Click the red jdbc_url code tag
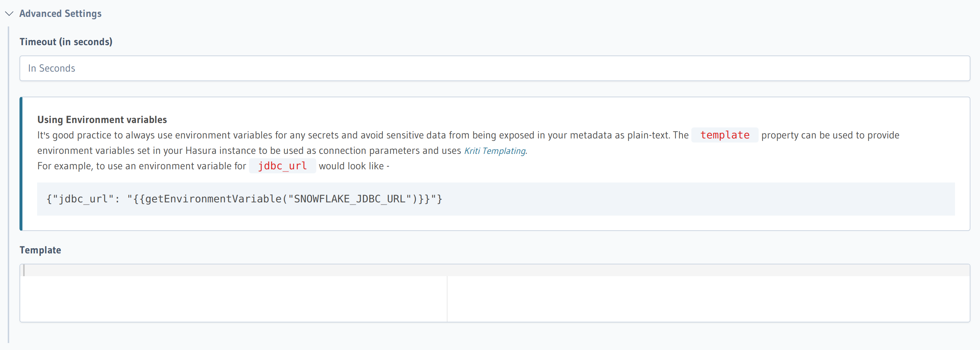Screen dimensions: 980x350 click(x=282, y=166)
